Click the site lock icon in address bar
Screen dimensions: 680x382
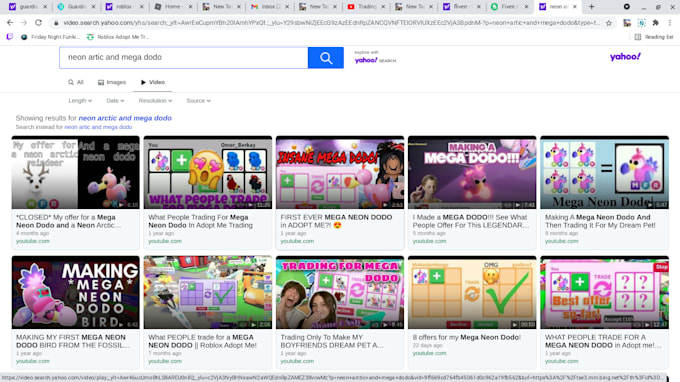click(56, 23)
